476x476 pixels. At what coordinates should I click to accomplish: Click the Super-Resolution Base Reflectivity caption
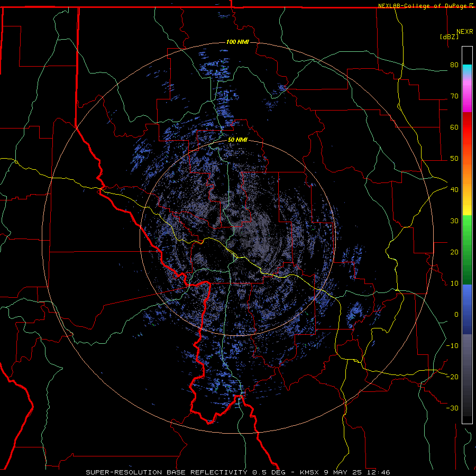point(238,472)
